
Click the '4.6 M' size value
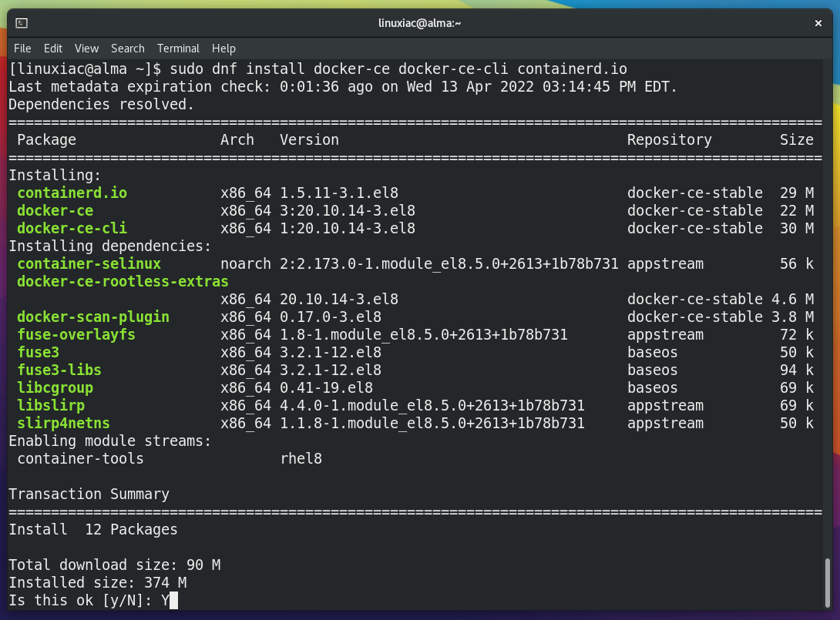click(x=792, y=299)
